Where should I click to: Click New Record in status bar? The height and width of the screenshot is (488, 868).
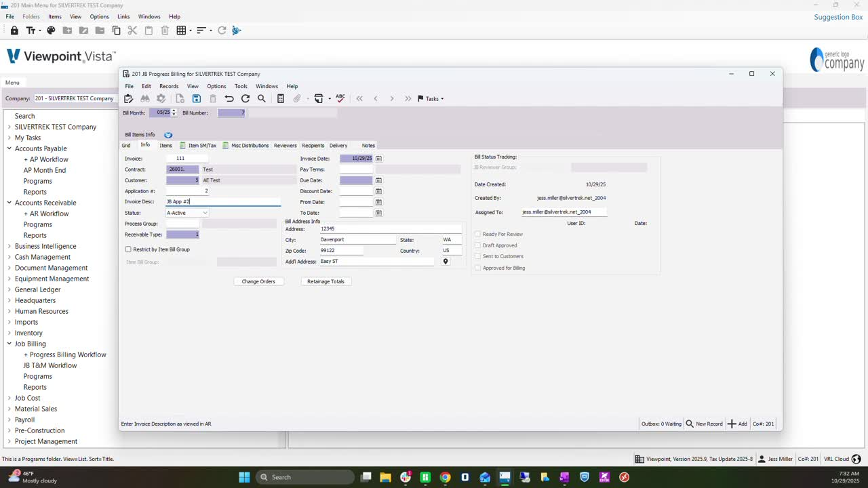click(704, 424)
